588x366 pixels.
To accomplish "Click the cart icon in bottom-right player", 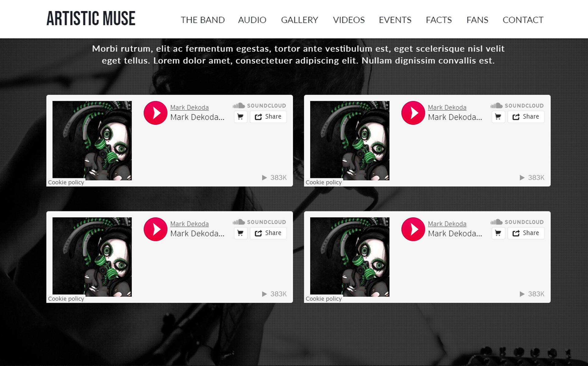I will click(498, 233).
